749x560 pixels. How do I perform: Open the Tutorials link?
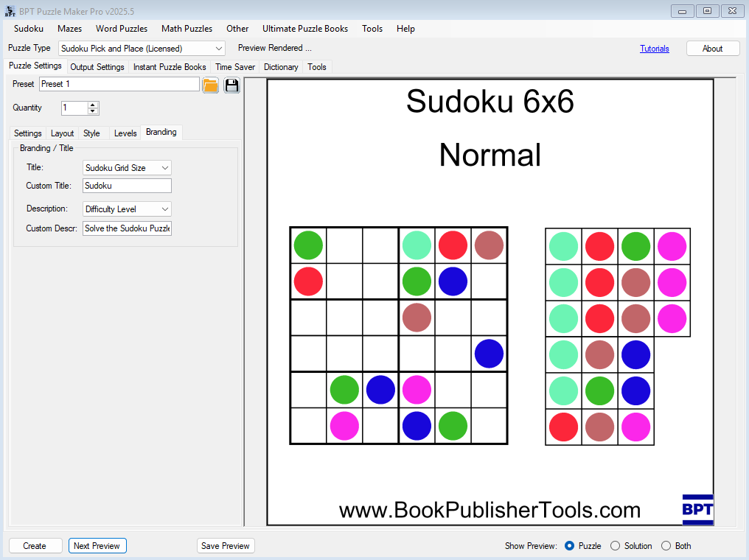coord(655,47)
